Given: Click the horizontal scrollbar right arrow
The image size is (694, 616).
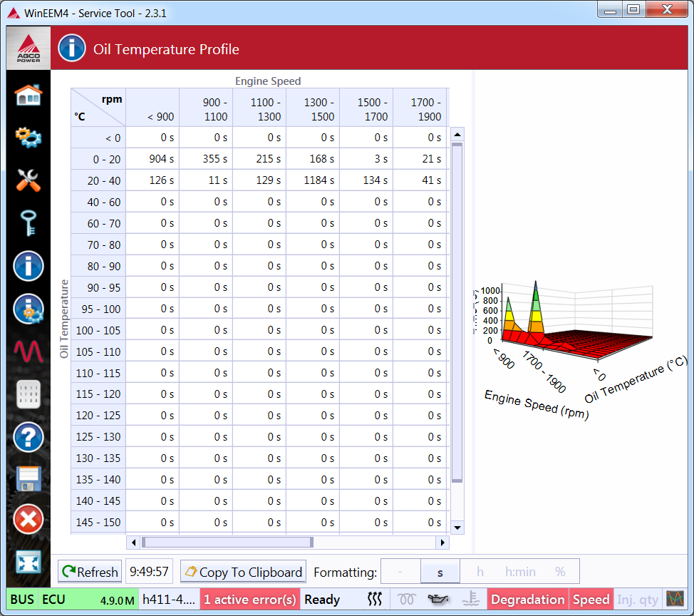Looking at the screenshot, I should [442, 543].
